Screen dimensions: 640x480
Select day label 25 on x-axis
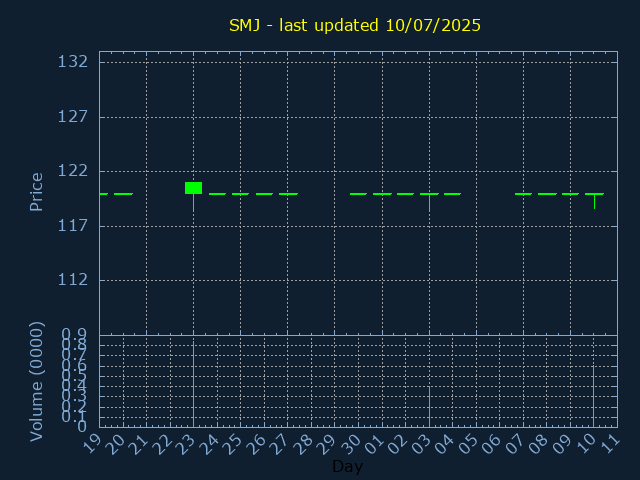(235, 443)
